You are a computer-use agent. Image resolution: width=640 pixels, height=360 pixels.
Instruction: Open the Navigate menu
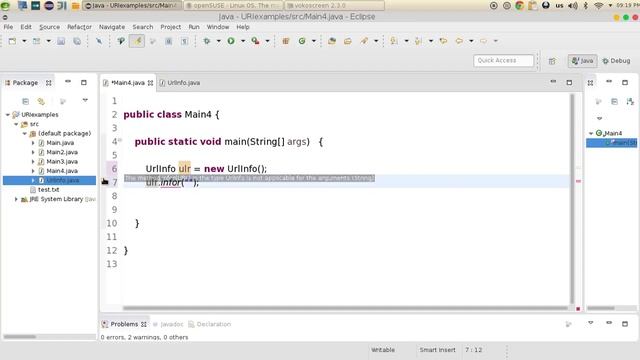(112, 27)
